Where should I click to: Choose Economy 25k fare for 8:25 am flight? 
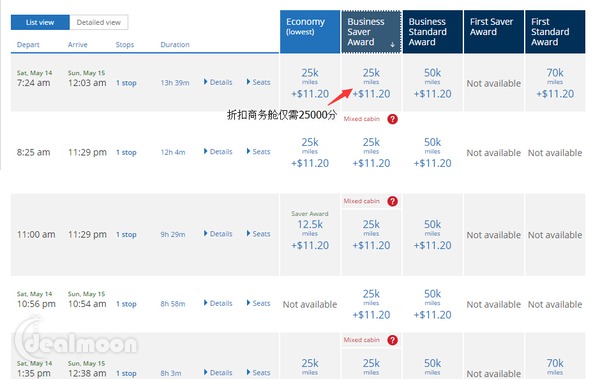[x=310, y=152]
